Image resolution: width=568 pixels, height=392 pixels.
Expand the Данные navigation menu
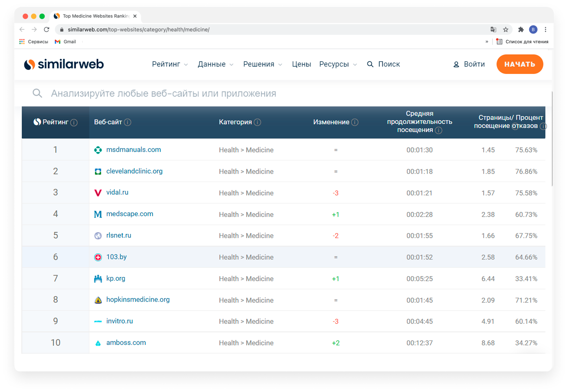[x=215, y=64]
